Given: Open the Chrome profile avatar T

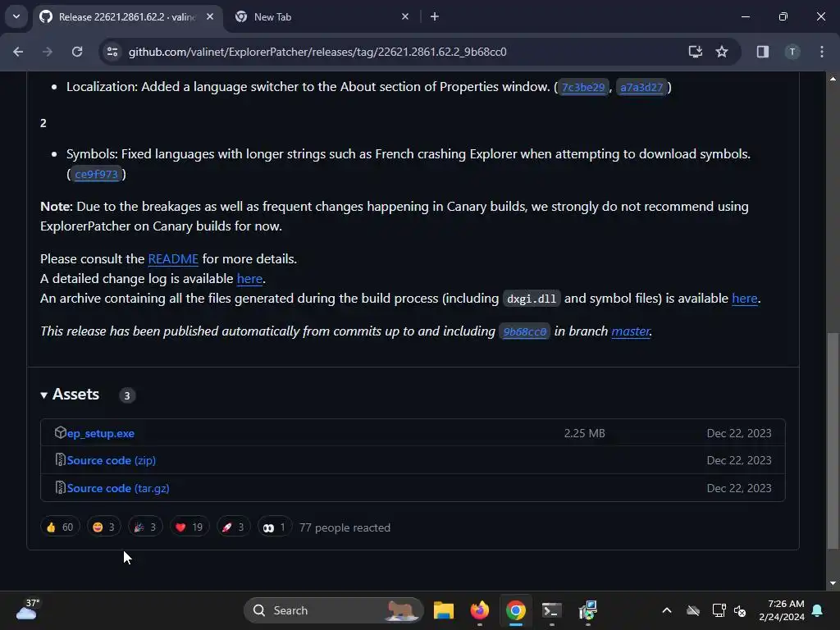Looking at the screenshot, I should [x=792, y=52].
